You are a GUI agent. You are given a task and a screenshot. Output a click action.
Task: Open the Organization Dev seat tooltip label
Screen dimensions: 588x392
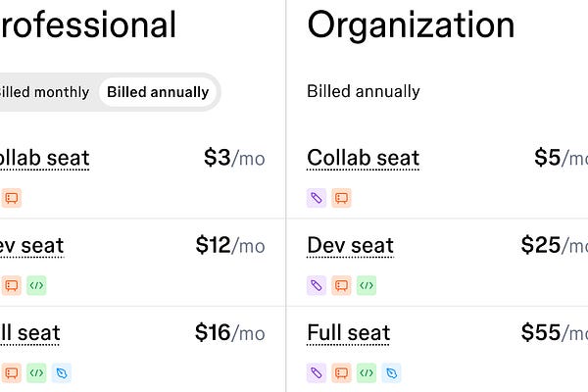(x=350, y=246)
